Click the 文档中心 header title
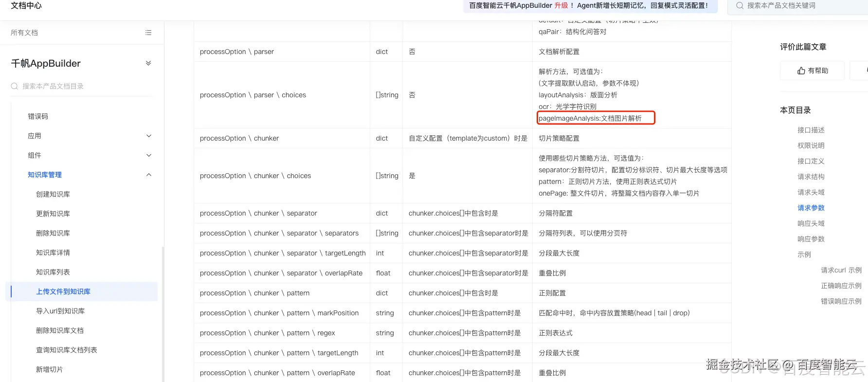868x382 pixels. (26, 5)
